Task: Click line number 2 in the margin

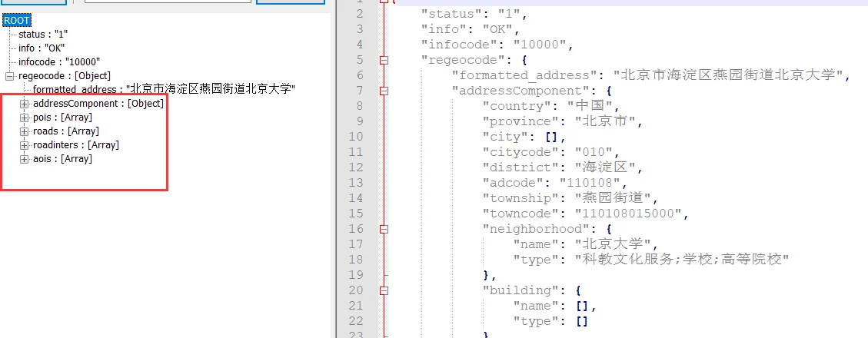Action: (x=359, y=14)
